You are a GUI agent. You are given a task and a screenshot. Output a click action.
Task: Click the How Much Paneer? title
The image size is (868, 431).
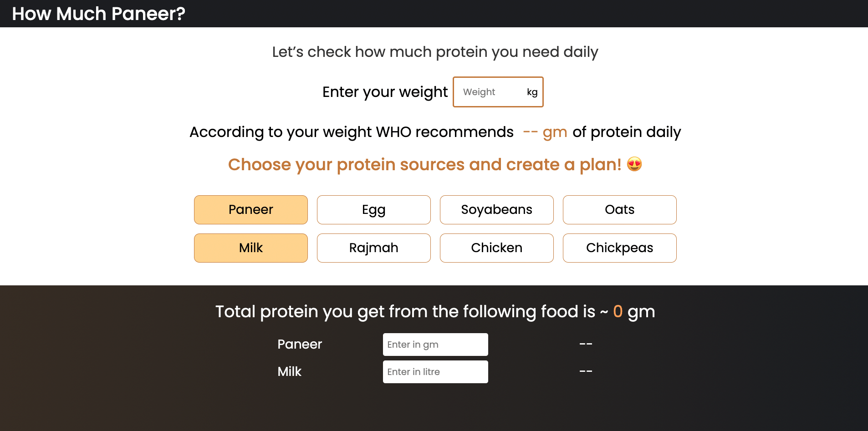pos(98,14)
